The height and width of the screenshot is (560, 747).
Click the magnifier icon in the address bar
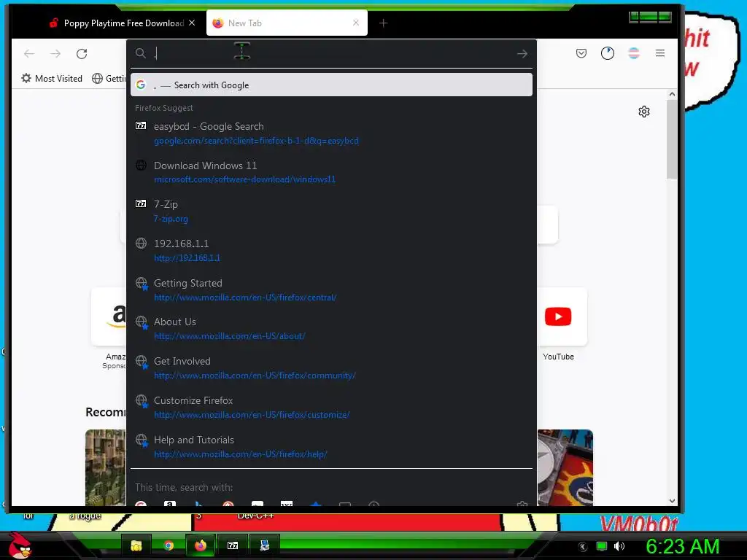(x=141, y=53)
